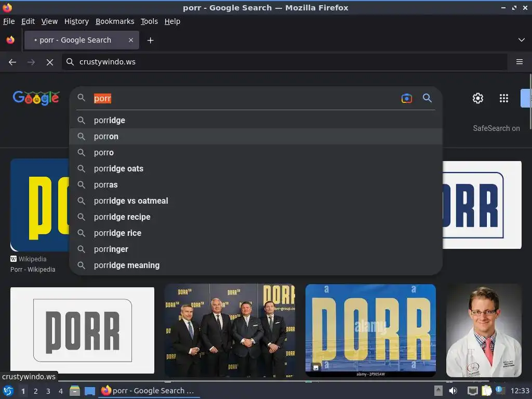Expand the list all tabs chevron
The height and width of the screenshot is (399, 532).
522,40
